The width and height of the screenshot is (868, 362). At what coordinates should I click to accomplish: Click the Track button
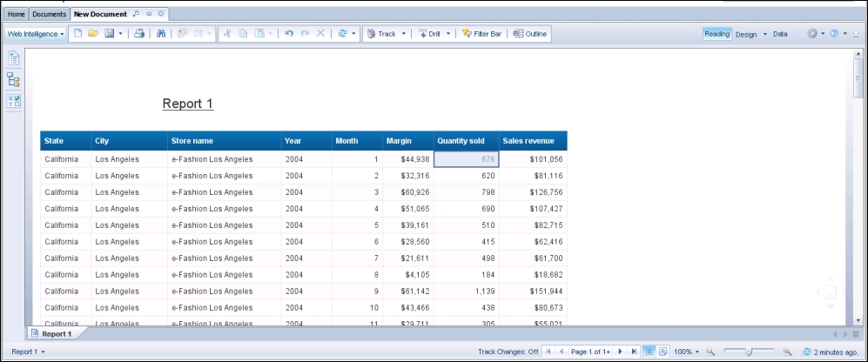click(x=381, y=34)
